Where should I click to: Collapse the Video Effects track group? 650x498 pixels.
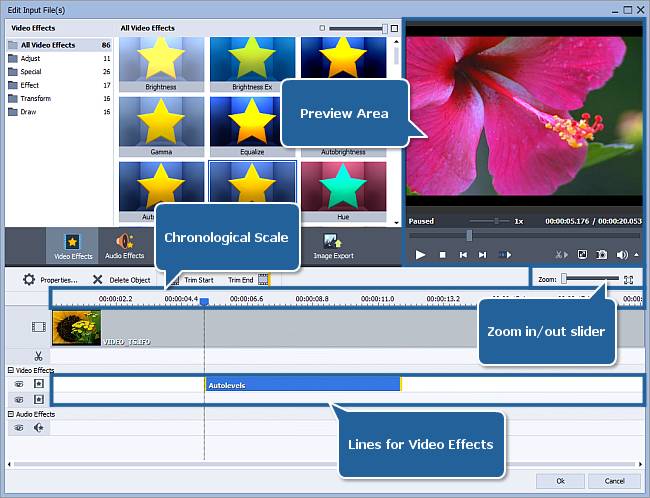click(x=11, y=370)
